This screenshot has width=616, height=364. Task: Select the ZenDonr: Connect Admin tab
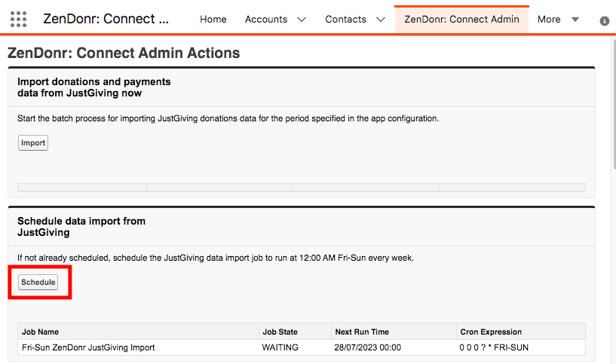click(x=461, y=20)
